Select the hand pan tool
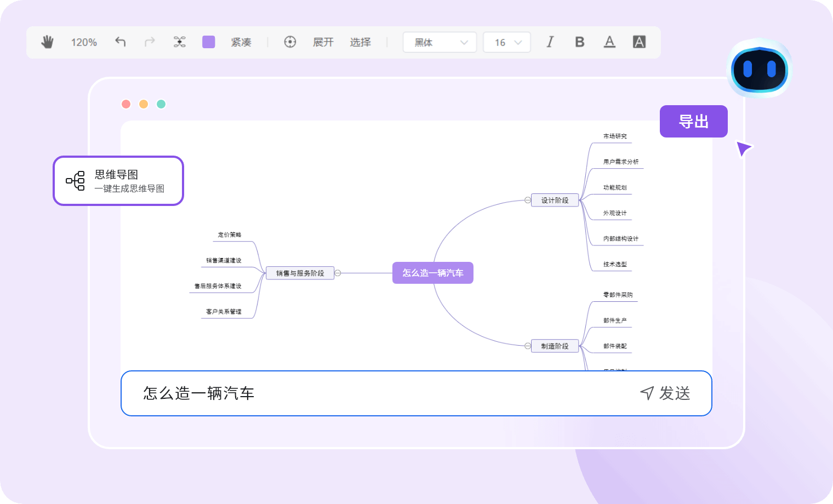This screenshot has width=833, height=504. tap(48, 42)
